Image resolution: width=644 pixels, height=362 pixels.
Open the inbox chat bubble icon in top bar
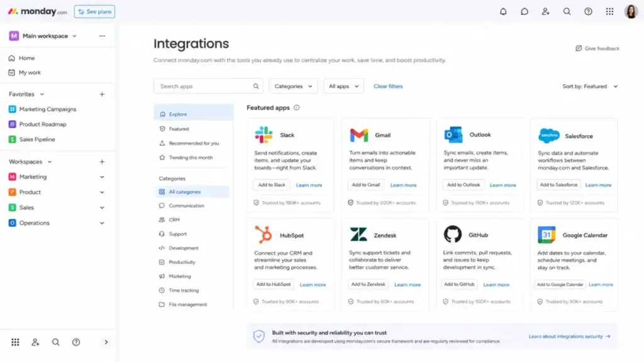[525, 11]
